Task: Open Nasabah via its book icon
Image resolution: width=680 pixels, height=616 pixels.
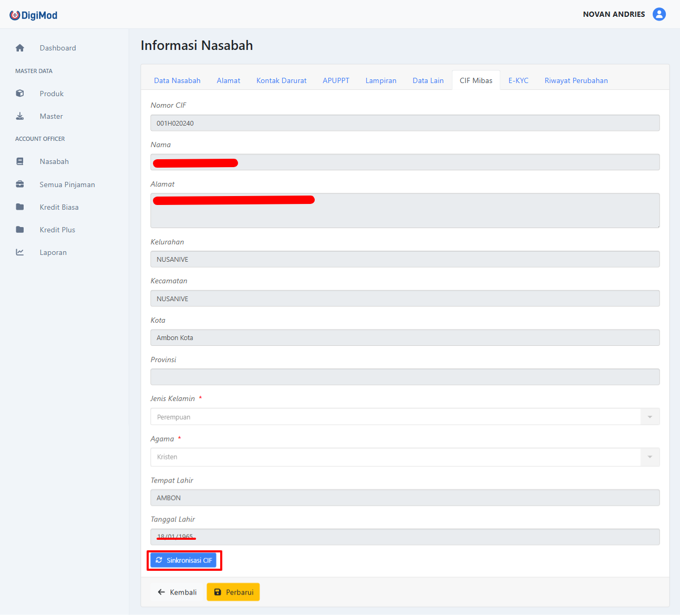Action: click(x=19, y=161)
